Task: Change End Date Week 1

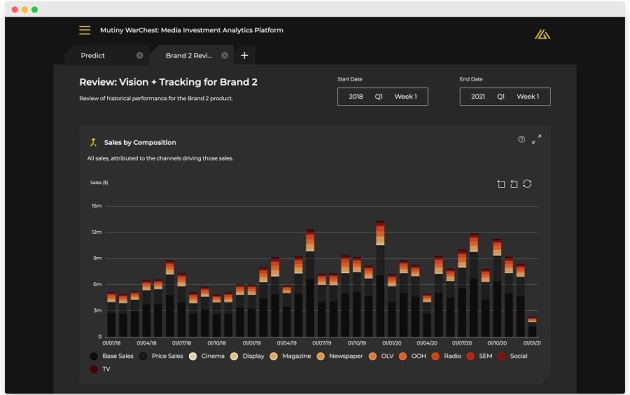Action: (x=528, y=96)
